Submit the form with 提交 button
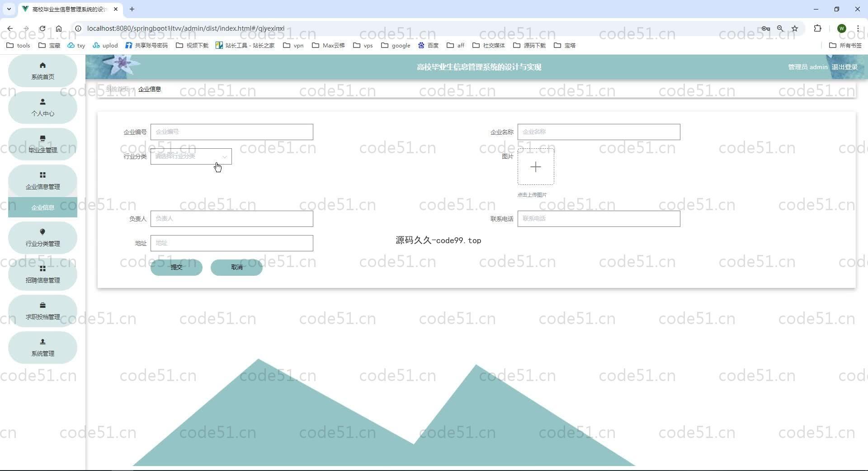868x471 pixels. 176,267
